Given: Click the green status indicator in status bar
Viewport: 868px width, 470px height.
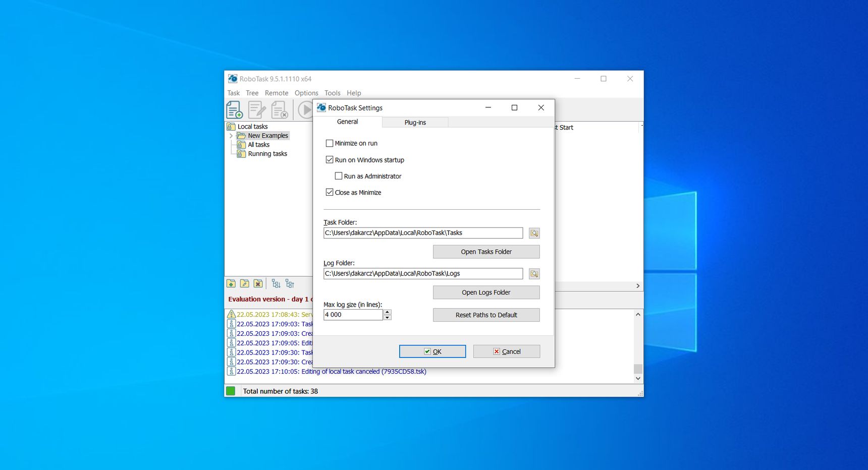Looking at the screenshot, I should tap(231, 391).
